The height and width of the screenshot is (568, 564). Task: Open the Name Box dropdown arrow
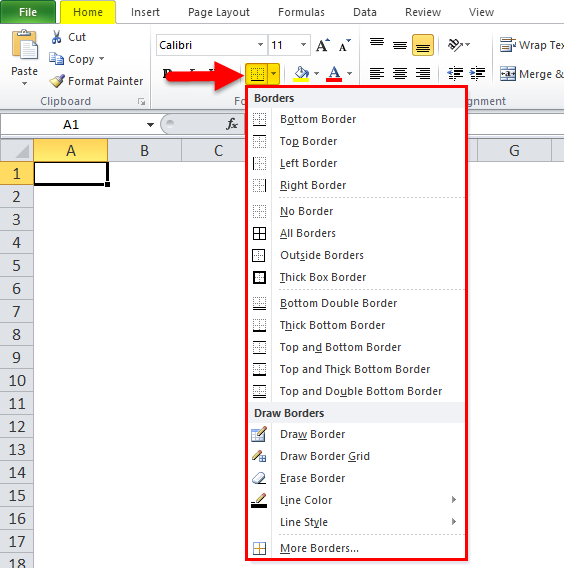(150, 125)
